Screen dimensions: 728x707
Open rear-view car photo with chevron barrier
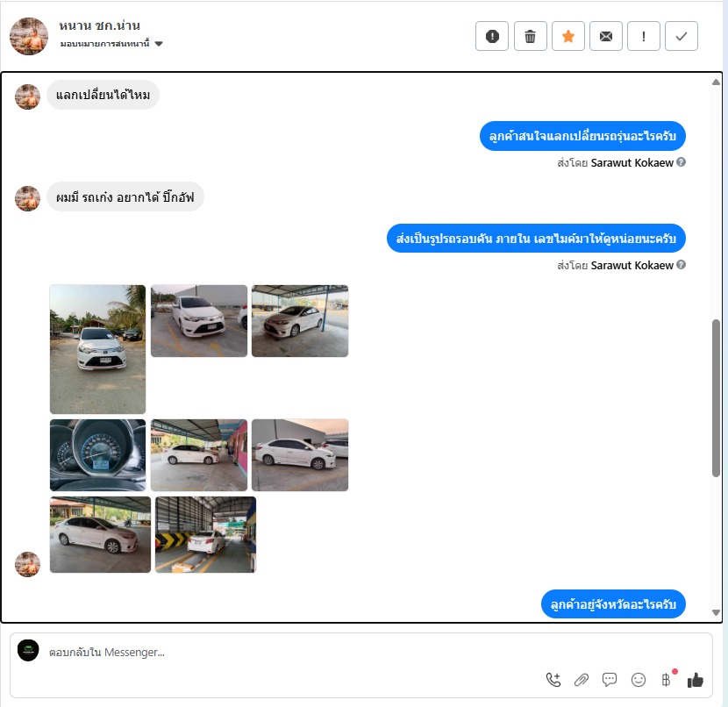[x=205, y=534]
